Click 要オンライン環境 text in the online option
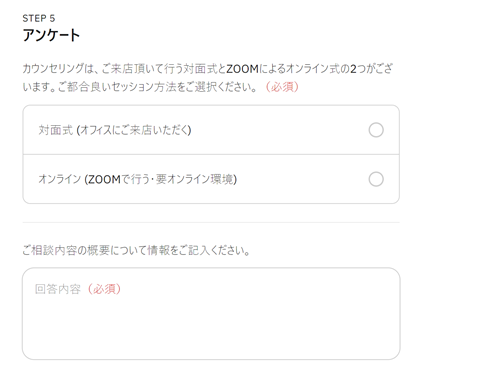This screenshot has width=500, height=370. 195,179
